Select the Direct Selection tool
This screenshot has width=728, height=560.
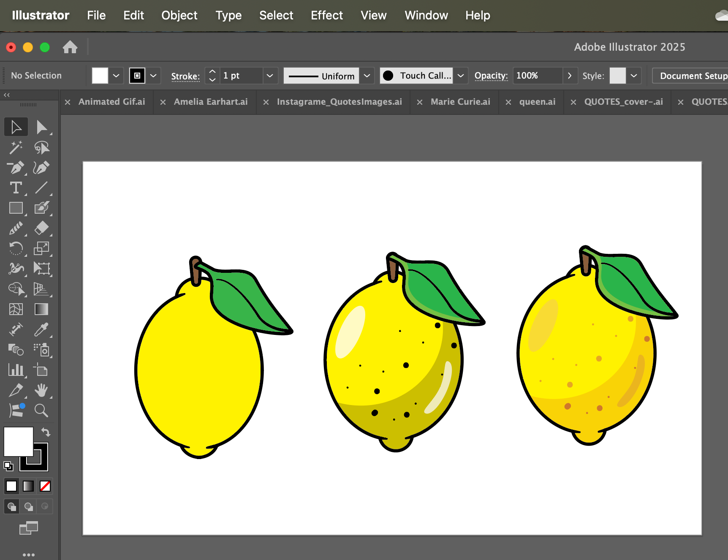click(41, 127)
